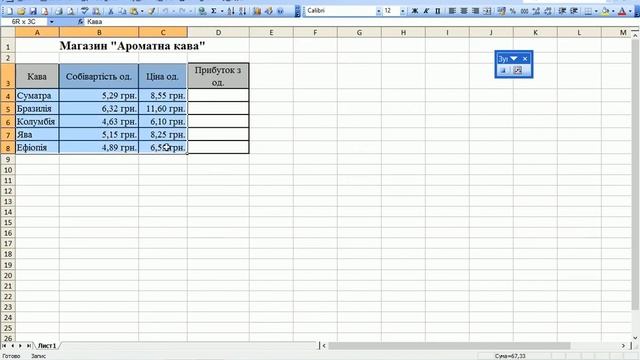Align cell text to the right
This screenshot has width=640, height=360.
475,11
